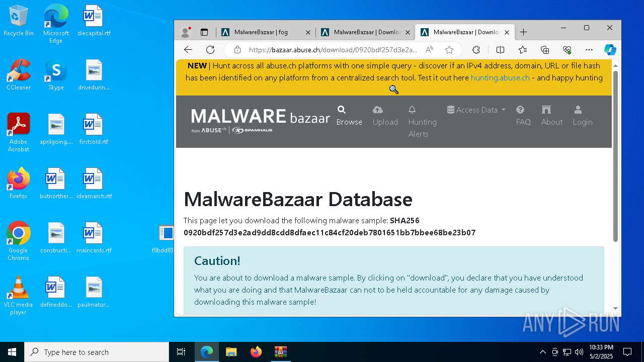Close the MalwareBazaar | fog tab
This screenshot has width=644, height=362.
tap(308, 32)
